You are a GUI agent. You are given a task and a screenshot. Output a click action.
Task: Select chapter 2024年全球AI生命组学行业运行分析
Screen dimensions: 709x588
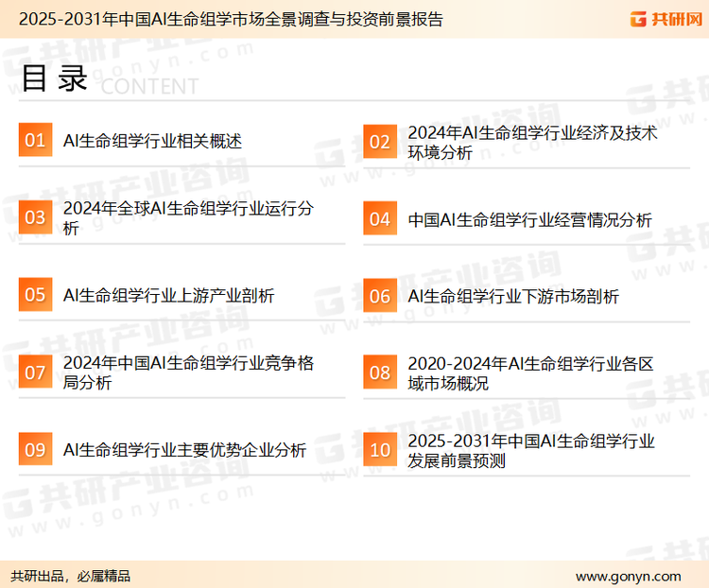point(188,218)
